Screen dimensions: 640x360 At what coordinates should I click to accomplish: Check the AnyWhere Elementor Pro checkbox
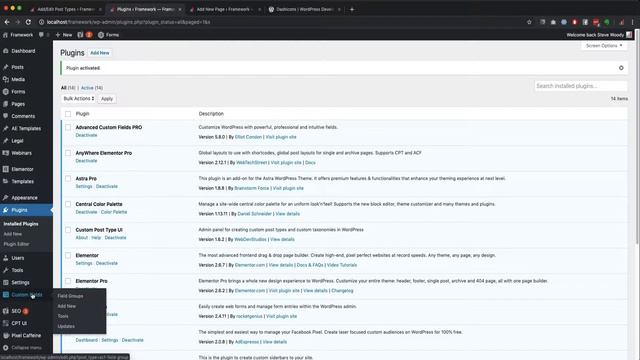(x=68, y=153)
